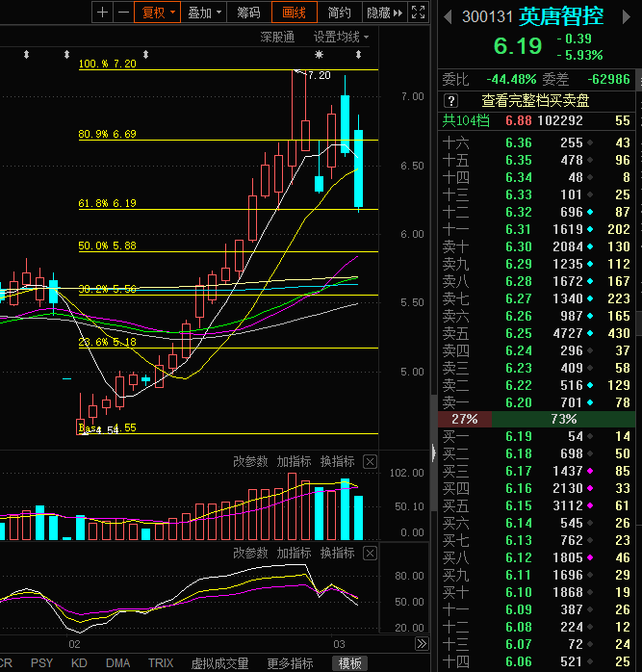Select the 买一 6.19 order row
The height and width of the screenshot is (672, 642).
[x=536, y=436]
